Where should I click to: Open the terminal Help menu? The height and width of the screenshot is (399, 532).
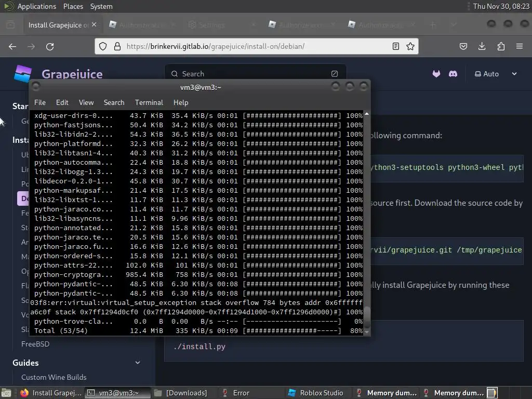coord(181,102)
